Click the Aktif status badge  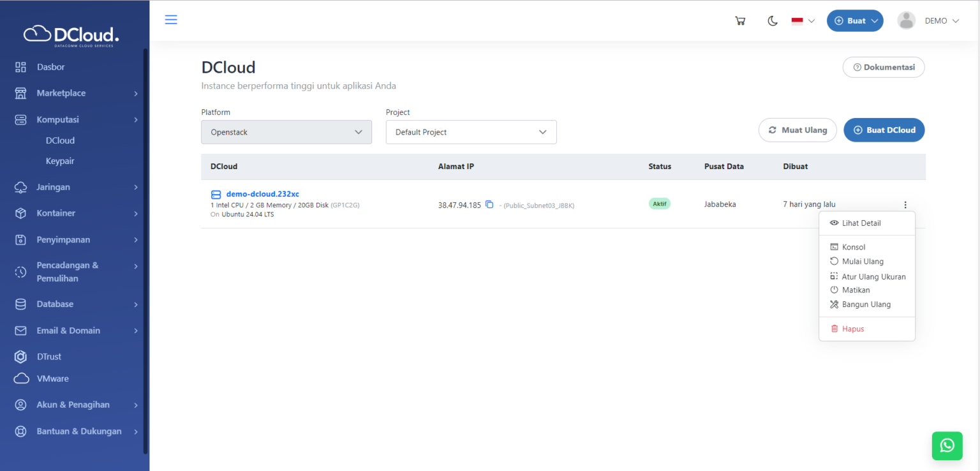[x=660, y=204]
